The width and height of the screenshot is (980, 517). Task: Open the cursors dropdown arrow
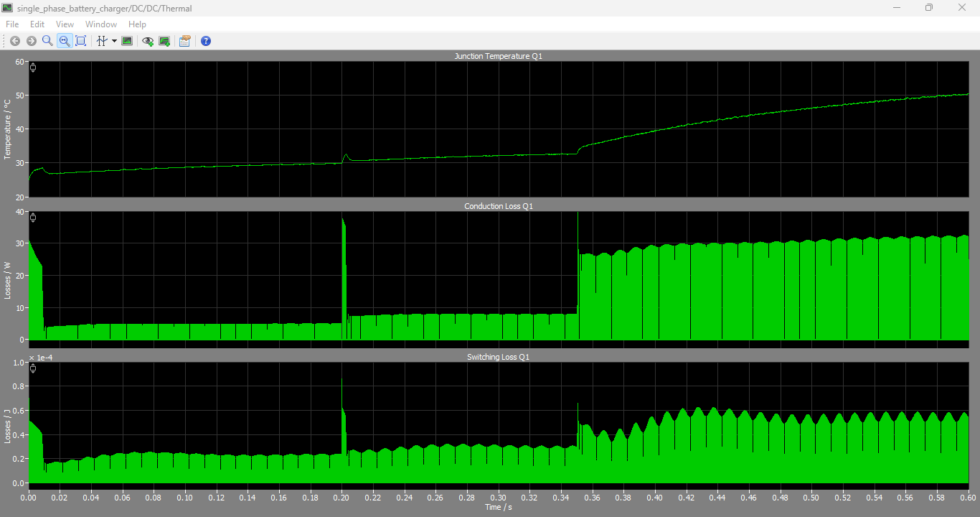[x=114, y=41]
